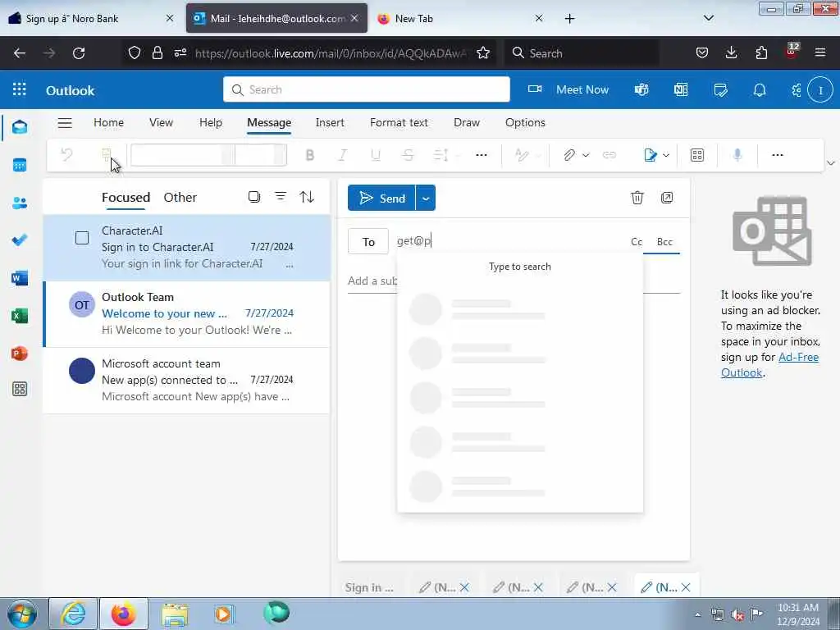Click the Signature icon
Screen dimensions: 840x630
[x=651, y=155]
